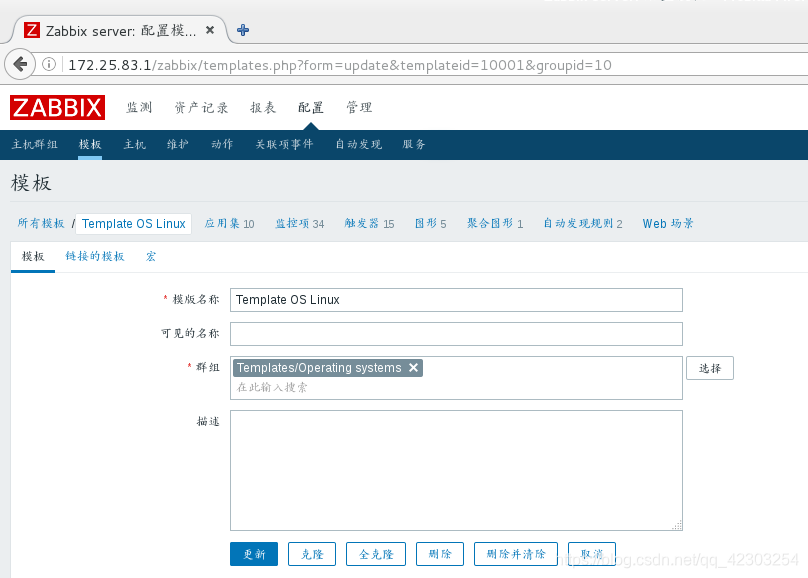
Task: Go to 自动发现 submenu
Action: click(x=359, y=145)
